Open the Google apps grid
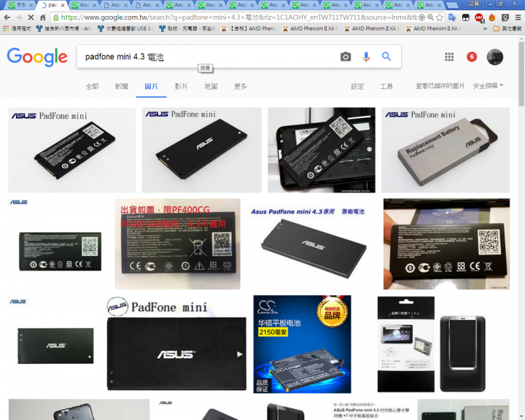This screenshot has height=420, width=525. tap(449, 57)
